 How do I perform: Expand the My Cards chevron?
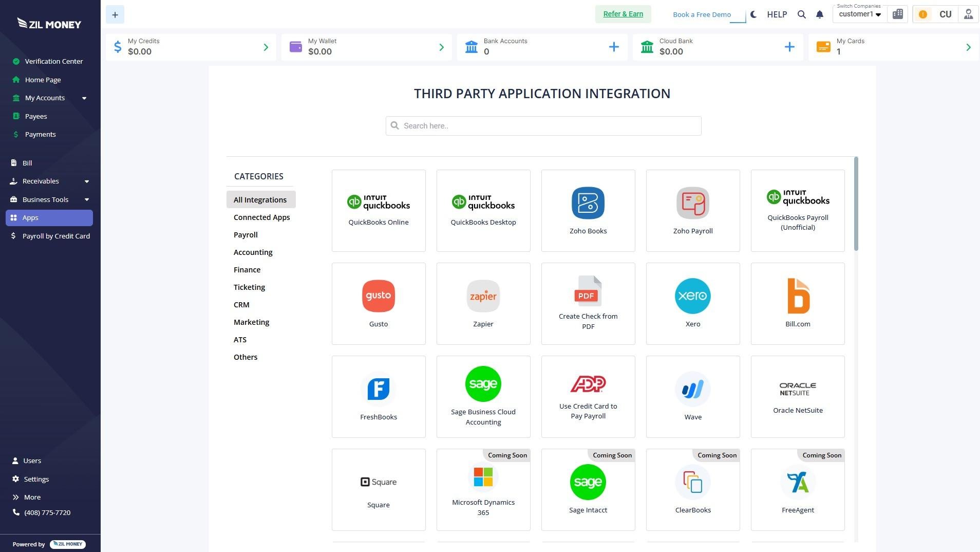968,47
